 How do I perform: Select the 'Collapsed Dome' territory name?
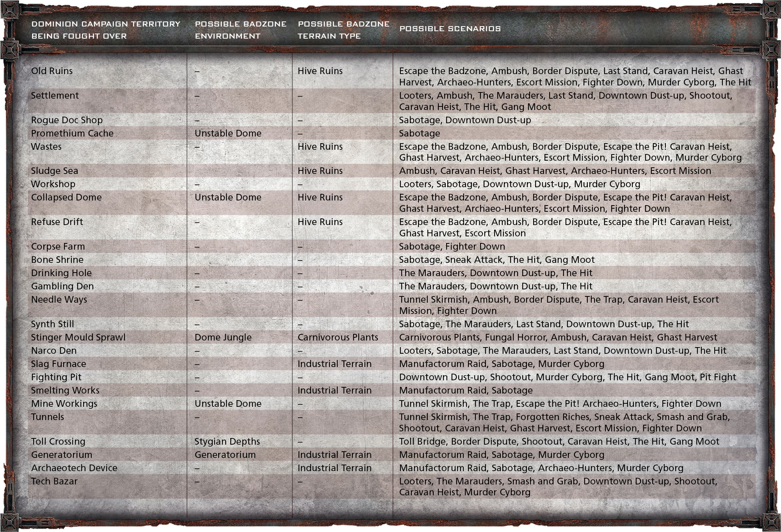(x=66, y=197)
